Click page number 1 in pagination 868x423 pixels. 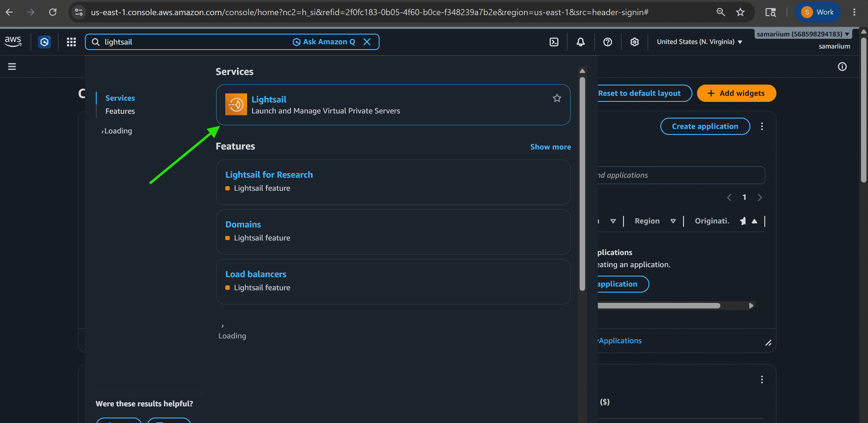tap(744, 197)
